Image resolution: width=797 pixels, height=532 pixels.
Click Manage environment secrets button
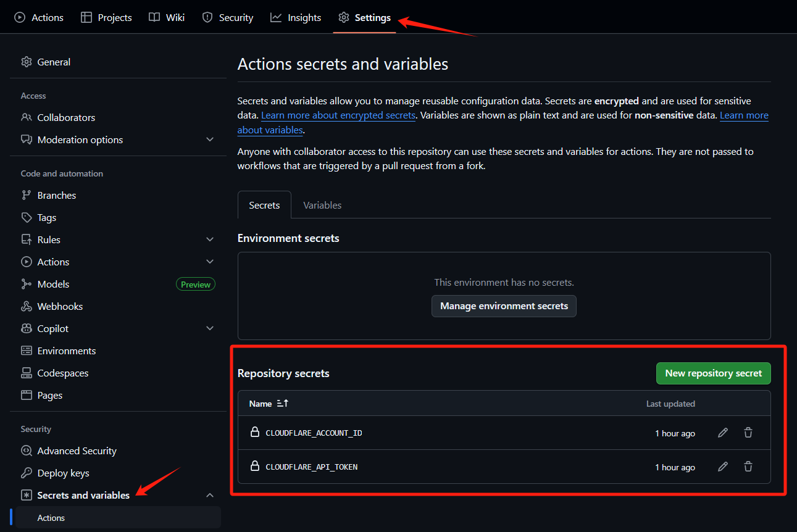tap(504, 306)
